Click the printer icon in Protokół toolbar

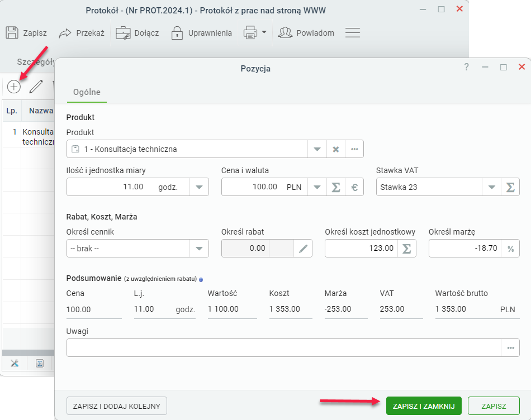click(250, 33)
